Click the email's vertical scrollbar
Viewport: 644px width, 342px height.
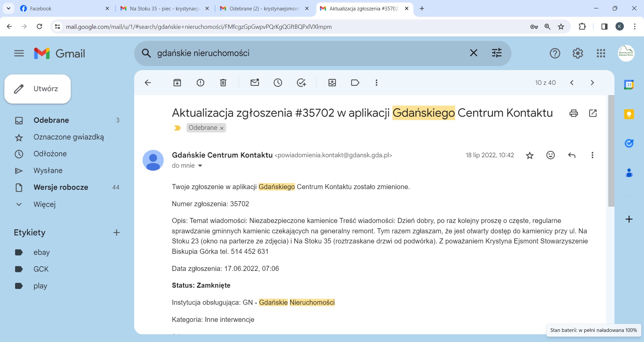pyautogui.click(x=611, y=151)
